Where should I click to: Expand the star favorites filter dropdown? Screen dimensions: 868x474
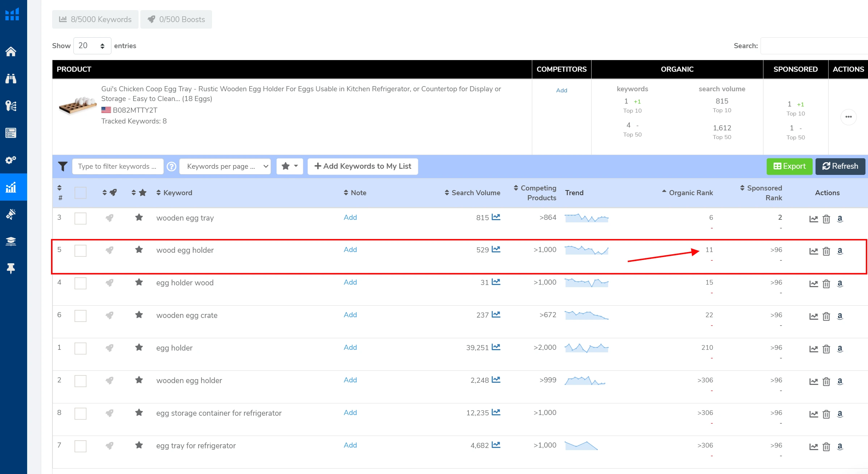289,167
